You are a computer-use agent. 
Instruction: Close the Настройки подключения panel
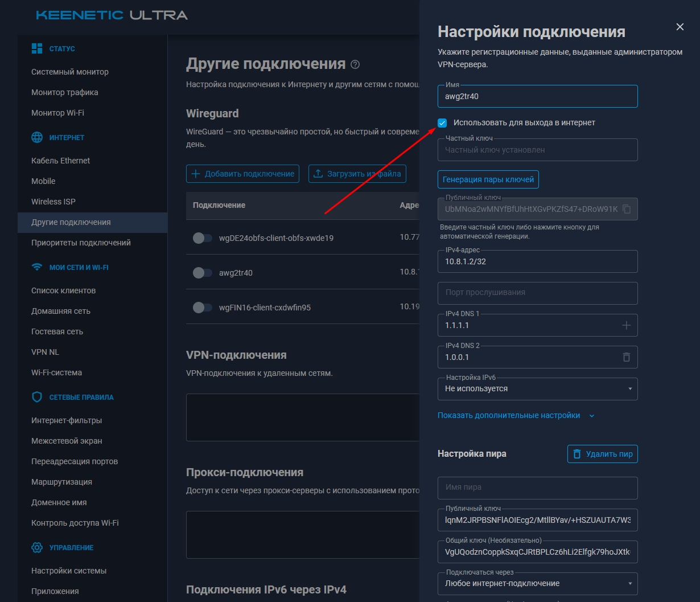(x=680, y=27)
